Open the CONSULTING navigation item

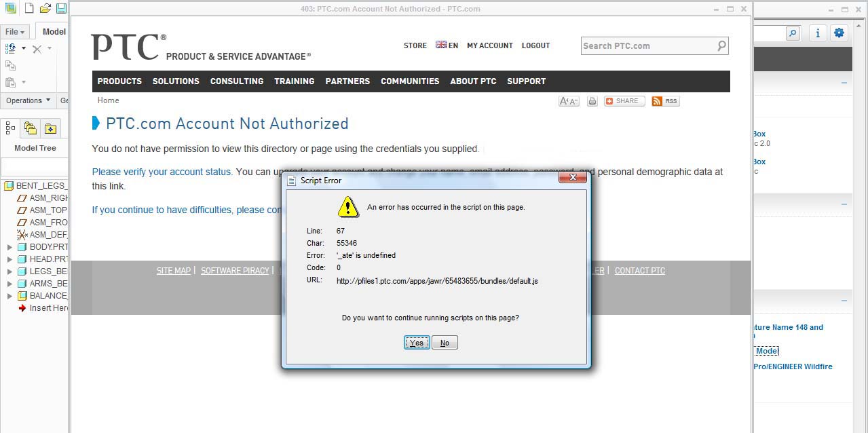click(x=237, y=81)
